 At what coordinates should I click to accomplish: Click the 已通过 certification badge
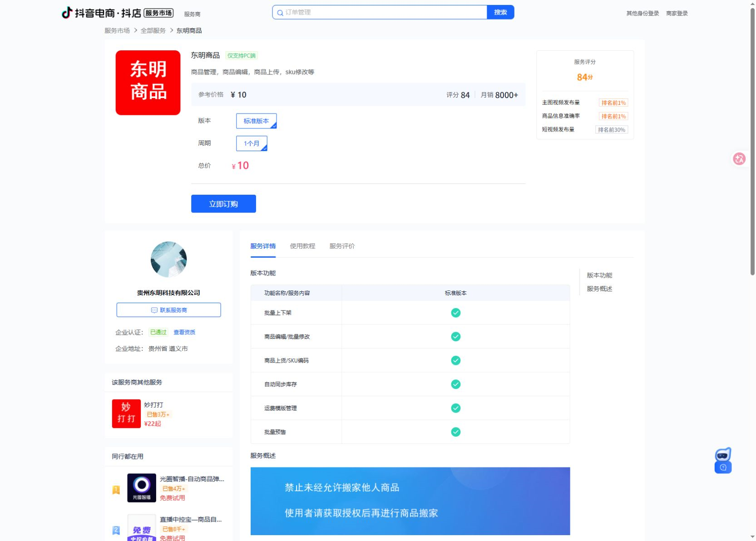point(158,332)
